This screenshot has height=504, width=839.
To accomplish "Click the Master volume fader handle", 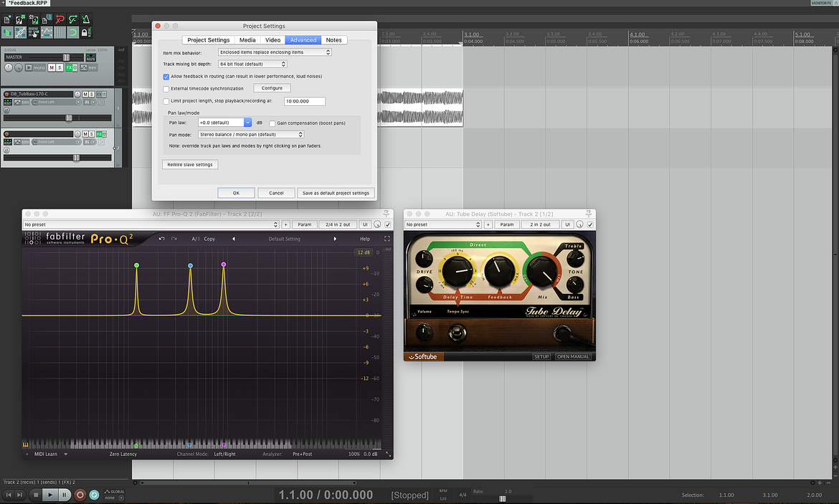I will pyautogui.click(x=67, y=57).
